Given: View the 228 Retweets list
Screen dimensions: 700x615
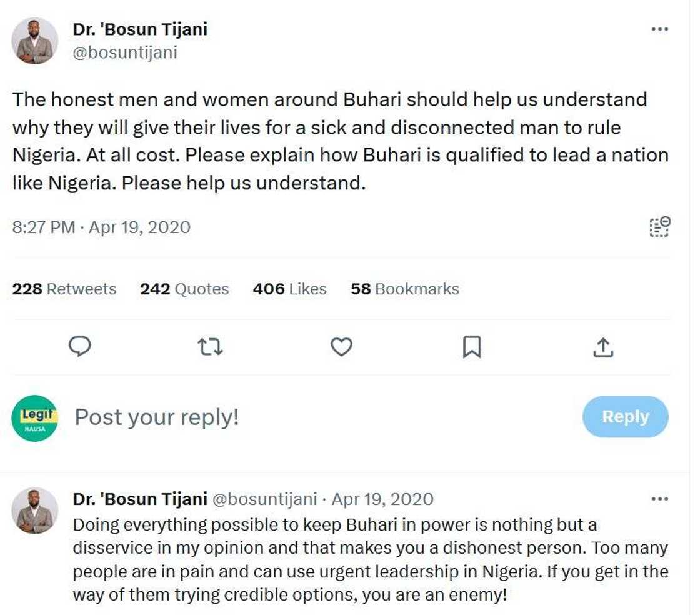Looking at the screenshot, I should coord(63,289).
